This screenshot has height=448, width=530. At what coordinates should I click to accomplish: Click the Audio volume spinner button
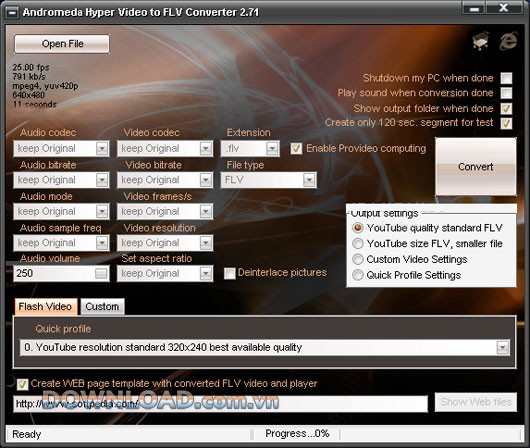tap(101, 273)
